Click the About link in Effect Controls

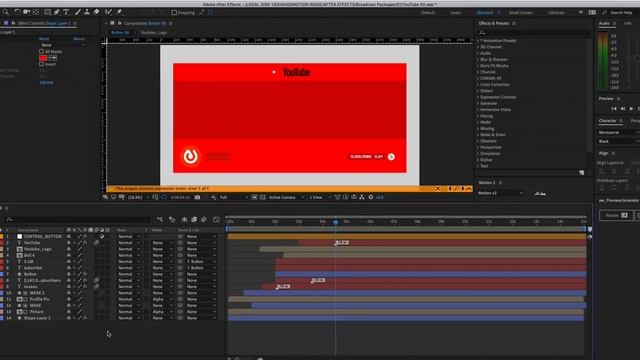coord(78,39)
